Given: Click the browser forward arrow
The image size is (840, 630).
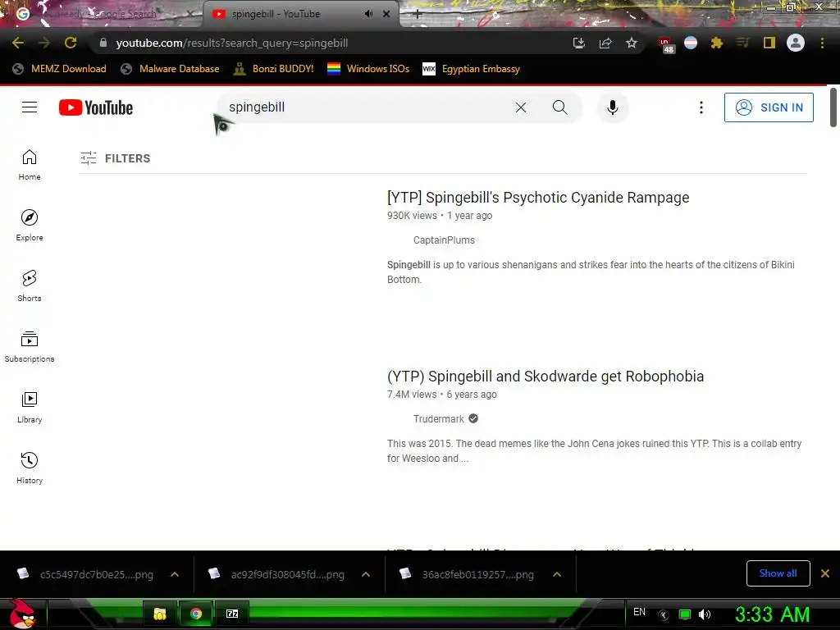Looking at the screenshot, I should (x=44, y=43).
